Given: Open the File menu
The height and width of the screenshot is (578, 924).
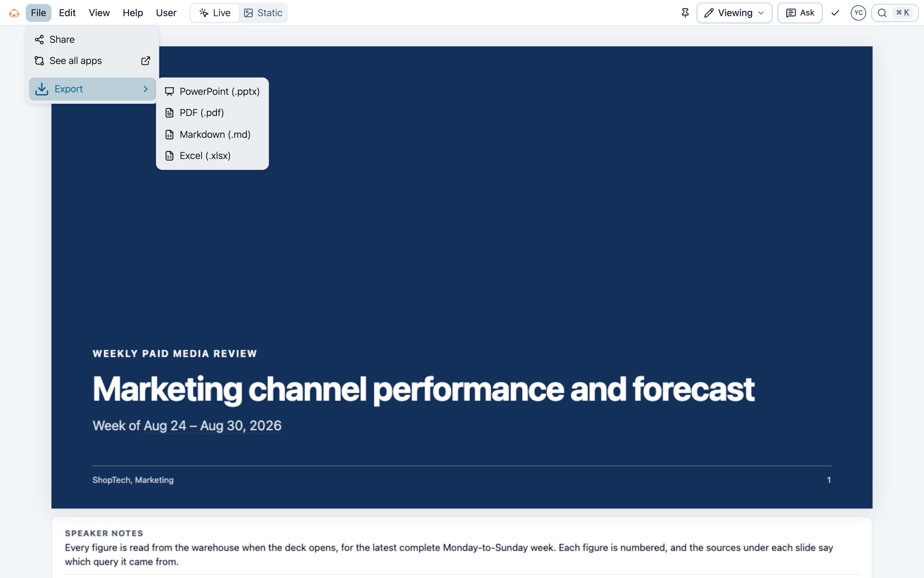Looking at the screenshot, I should [x=38, y=13].
